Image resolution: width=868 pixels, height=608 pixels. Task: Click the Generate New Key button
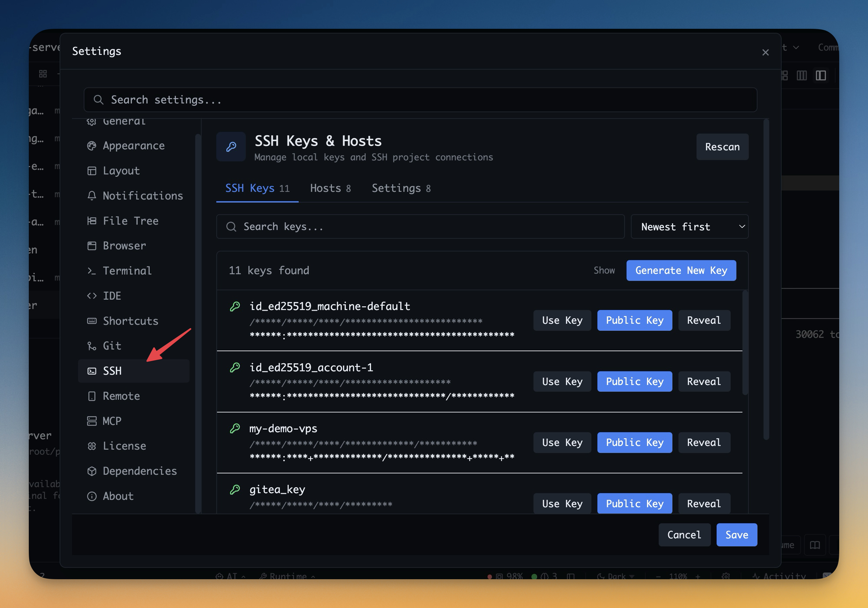pos(681,270)
